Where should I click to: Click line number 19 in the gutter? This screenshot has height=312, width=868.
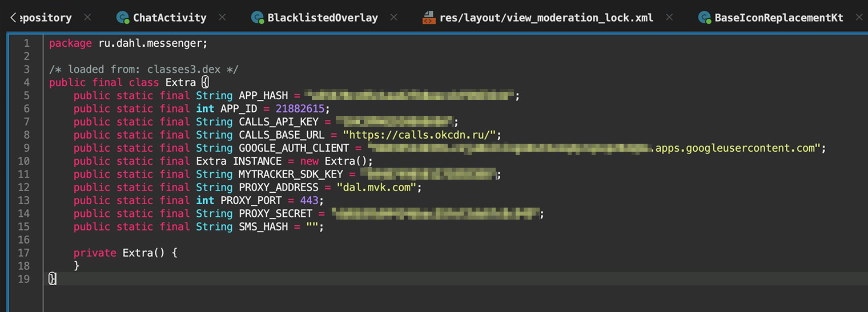click(x=23, y=279)
